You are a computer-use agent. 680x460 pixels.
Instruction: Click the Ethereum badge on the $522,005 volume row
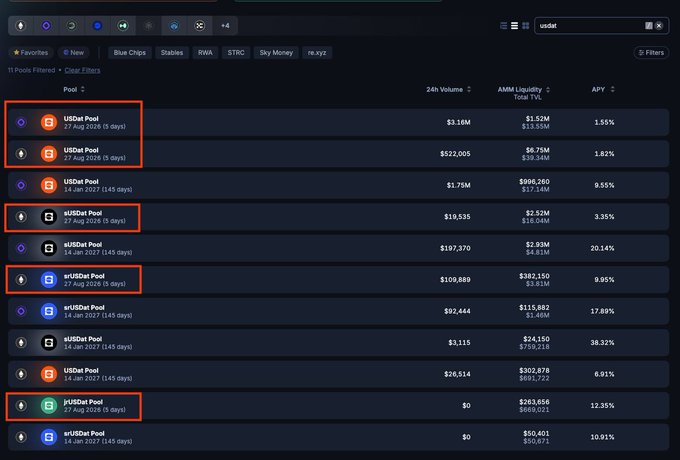coord(21,153)
